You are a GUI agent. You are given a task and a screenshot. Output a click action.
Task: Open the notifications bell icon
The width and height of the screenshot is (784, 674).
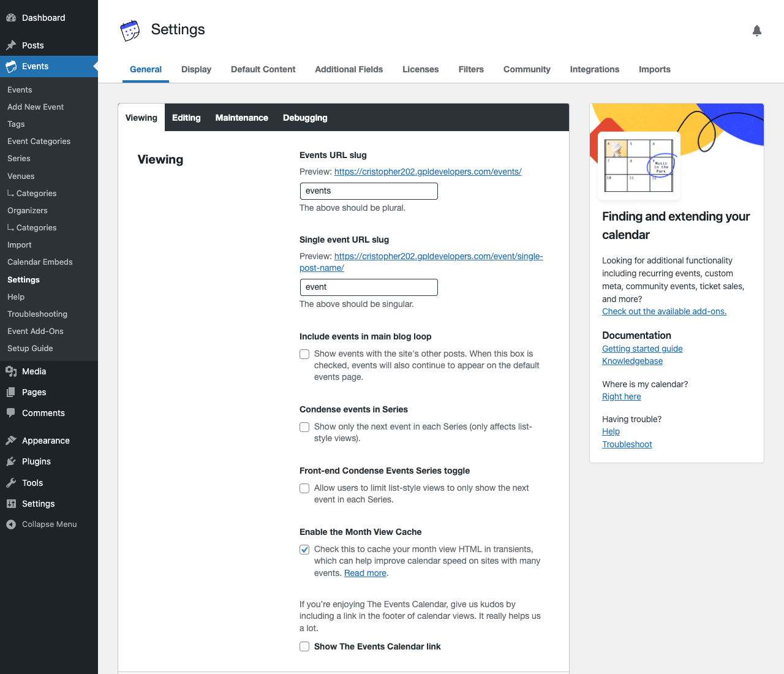pos(757,31)
